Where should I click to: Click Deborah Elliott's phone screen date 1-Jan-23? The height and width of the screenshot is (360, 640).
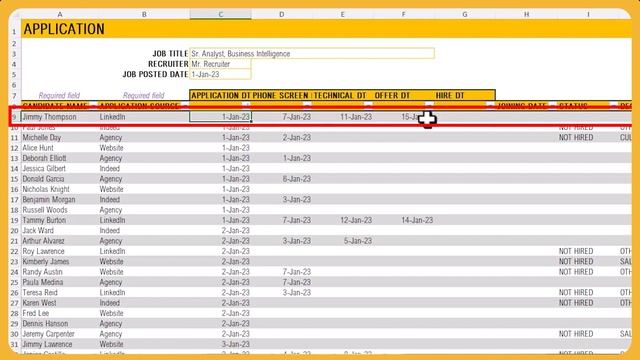click(297, 158)
